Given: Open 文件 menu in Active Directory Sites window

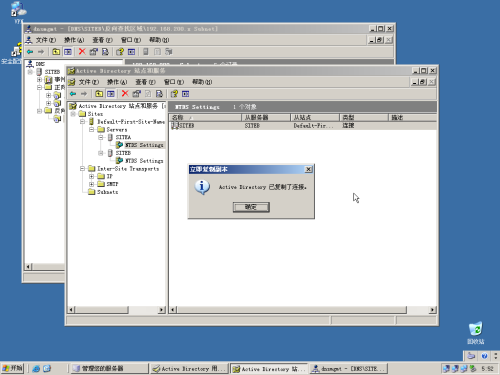Looking at the screenshot, I should point(89,82).
